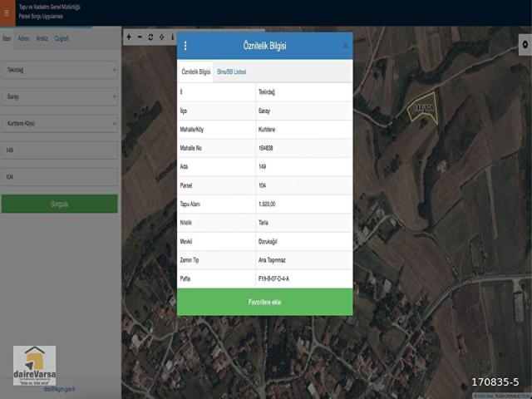Click the Zemin Tip value Ana Taşınmaz

pyautogui.click(x=272, y=260)
